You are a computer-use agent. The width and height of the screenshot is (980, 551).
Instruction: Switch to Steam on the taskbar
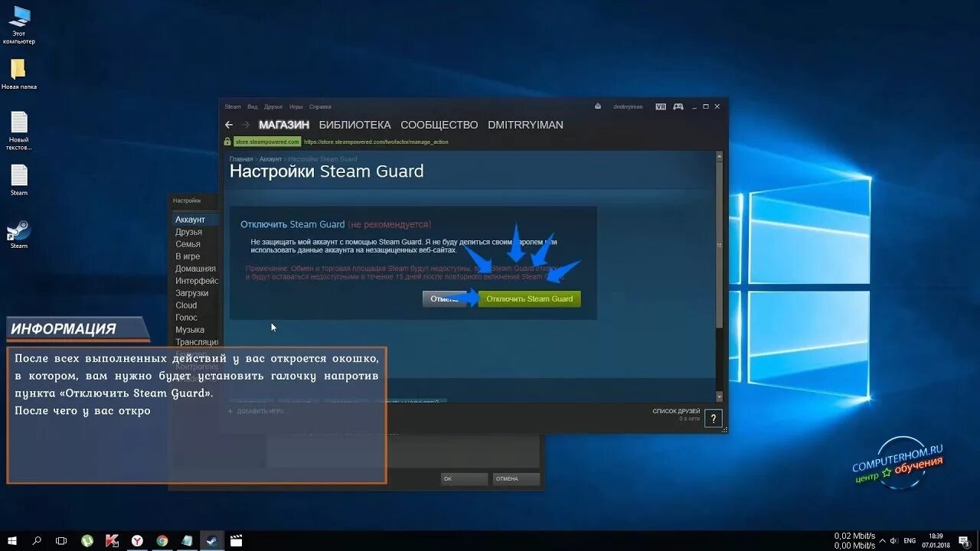coord(211,540)
